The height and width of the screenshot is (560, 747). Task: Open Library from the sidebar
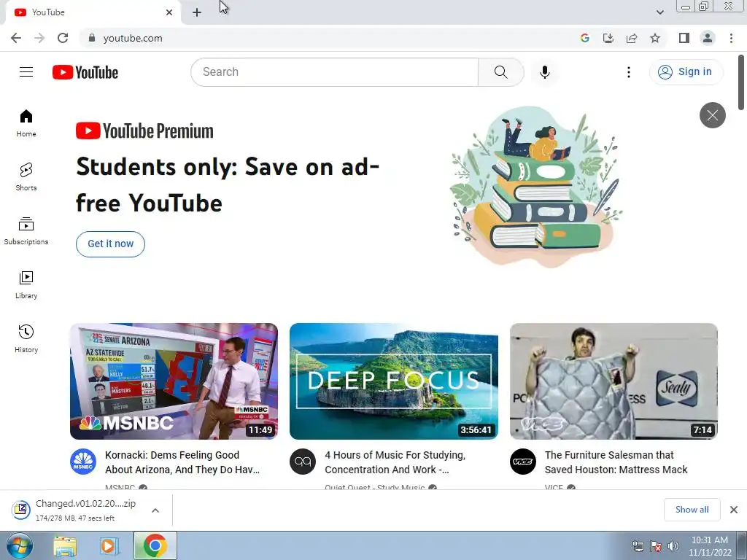coord(26,285)
